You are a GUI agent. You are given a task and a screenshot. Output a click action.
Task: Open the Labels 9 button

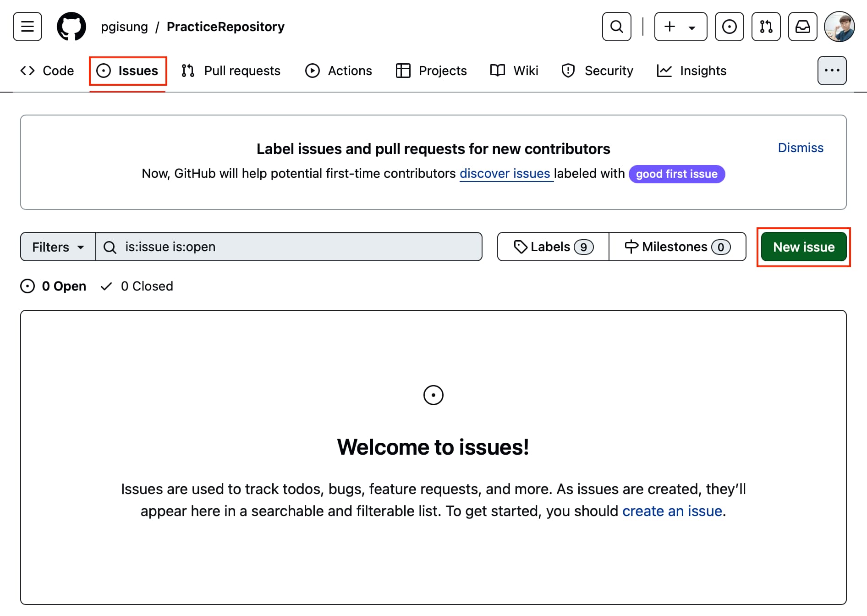[x=553, y=247]
